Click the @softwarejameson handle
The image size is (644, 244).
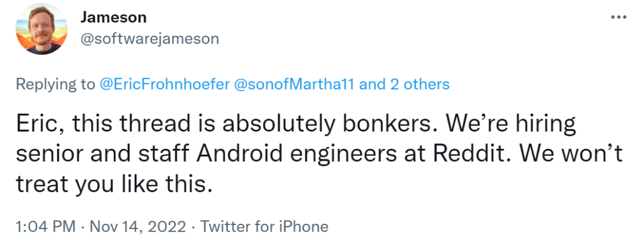click(x=150, y=39)
